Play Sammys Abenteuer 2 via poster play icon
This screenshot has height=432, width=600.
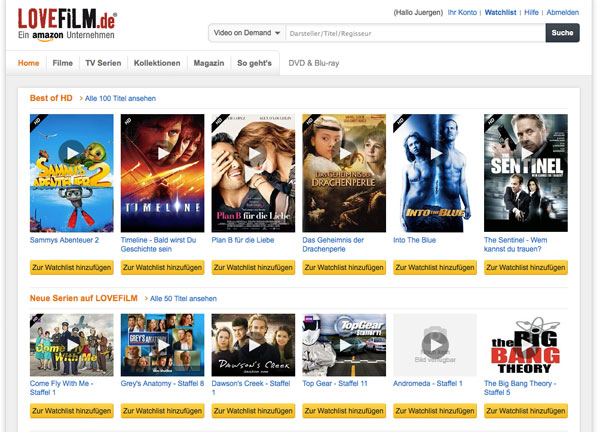coord(72,153)
